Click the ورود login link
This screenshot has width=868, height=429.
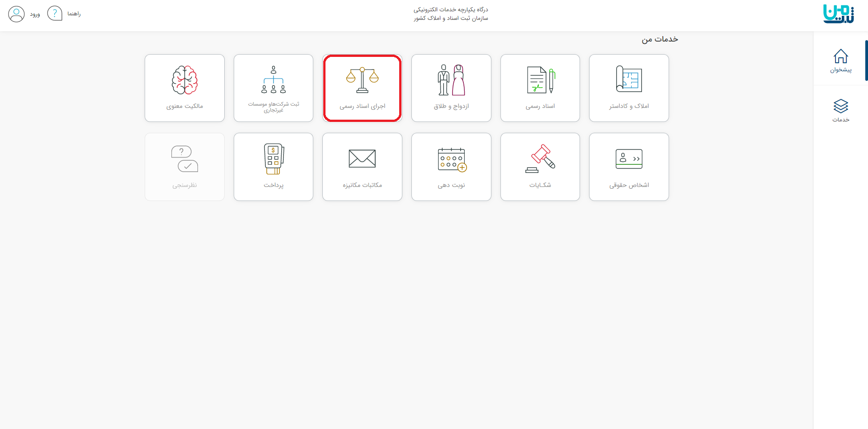click(35, 14)
